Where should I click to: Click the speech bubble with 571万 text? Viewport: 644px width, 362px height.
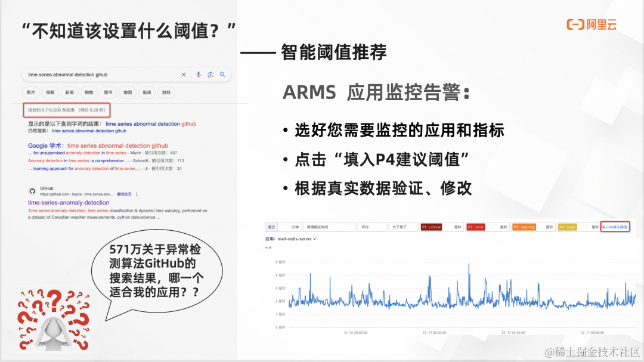coord(157,274)
